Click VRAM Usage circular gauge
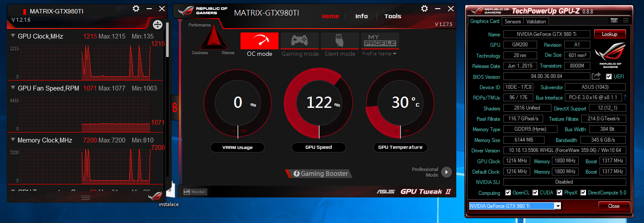 [x=237, y=103]
